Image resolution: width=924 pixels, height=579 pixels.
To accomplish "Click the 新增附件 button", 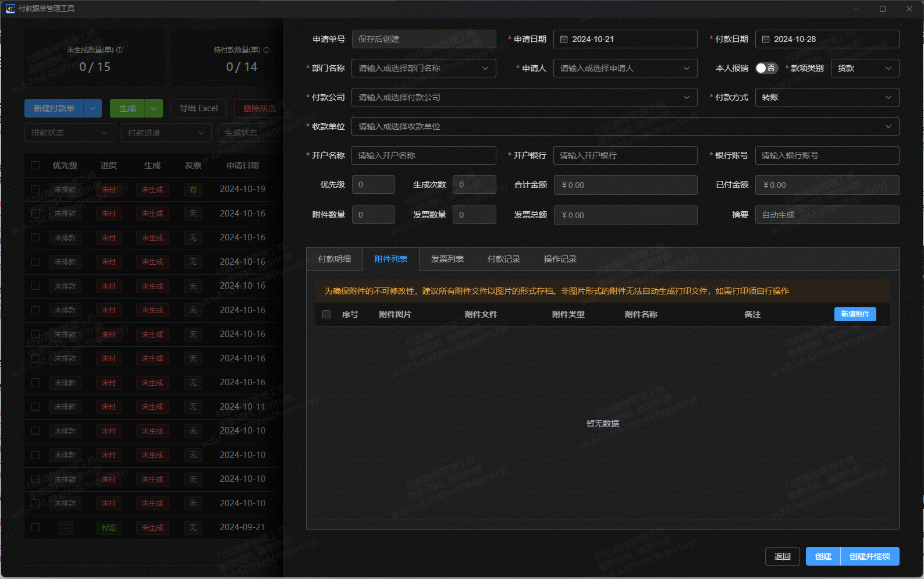I will (855, 314).
